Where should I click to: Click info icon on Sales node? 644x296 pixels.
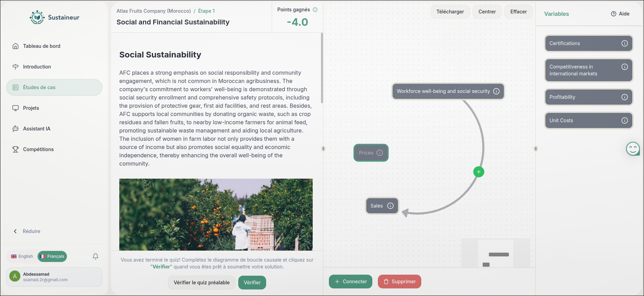pos(390,206)
